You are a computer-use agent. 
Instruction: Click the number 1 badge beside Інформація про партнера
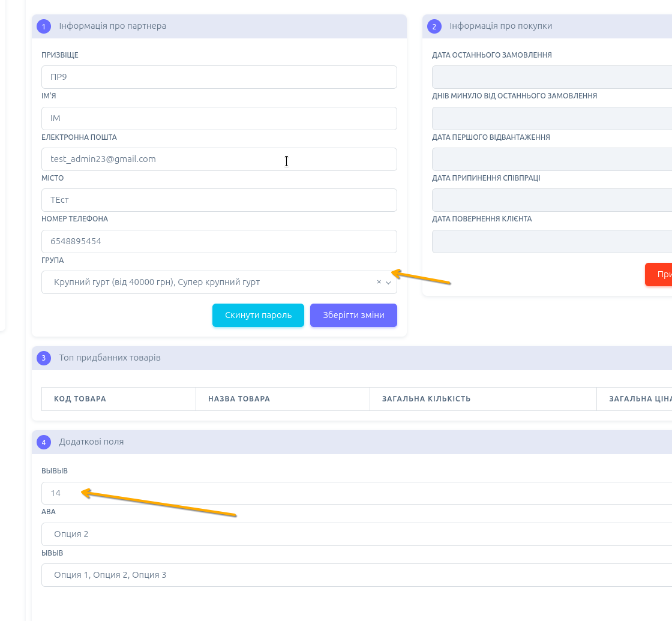click(44, 26)
